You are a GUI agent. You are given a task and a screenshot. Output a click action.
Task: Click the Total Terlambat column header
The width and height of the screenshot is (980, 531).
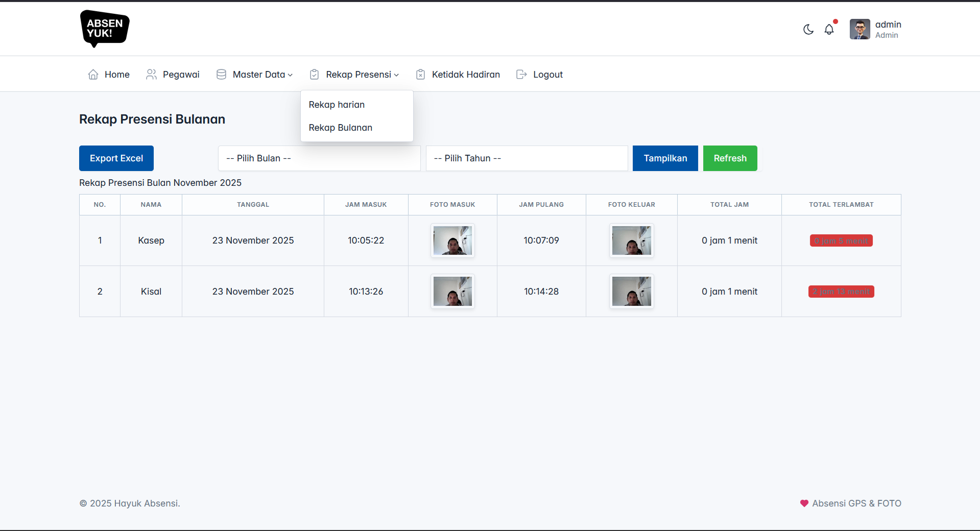[841, 205]
